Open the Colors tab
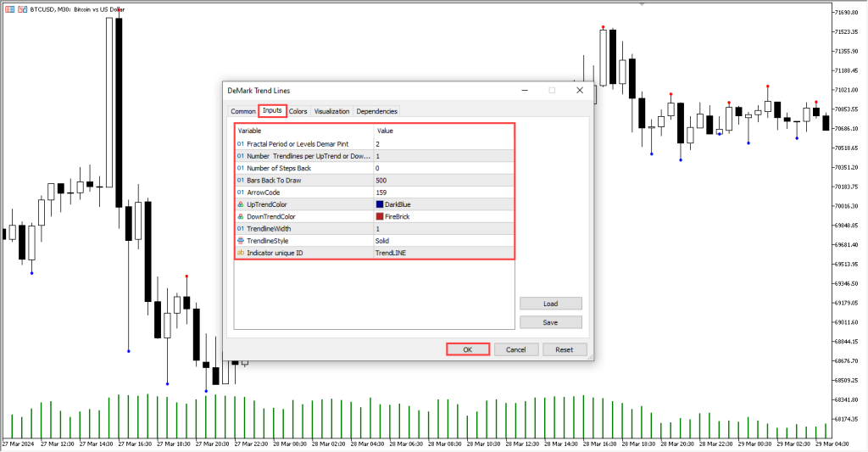This screenshot has height=452, width=868. click(x=298, y=111)
